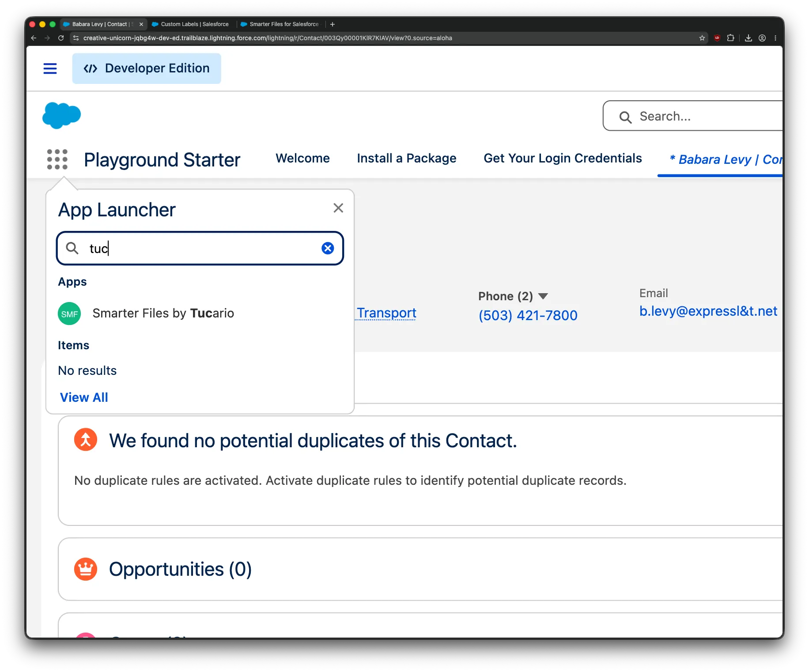Click the SMF app icon
This screenshot has width=809, height=672.
[69, 313]
